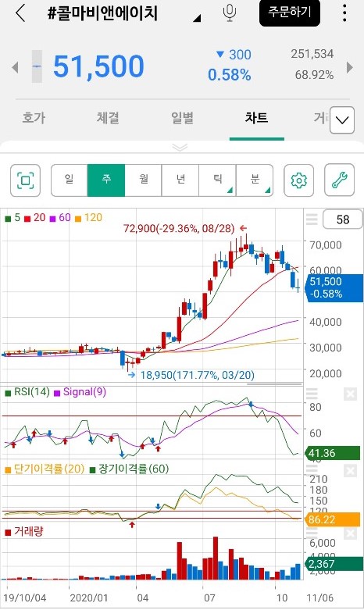The width and height of the screenshot is (364, 610).
Task: Open chart tools wrench icon
Action: [340, 180]
